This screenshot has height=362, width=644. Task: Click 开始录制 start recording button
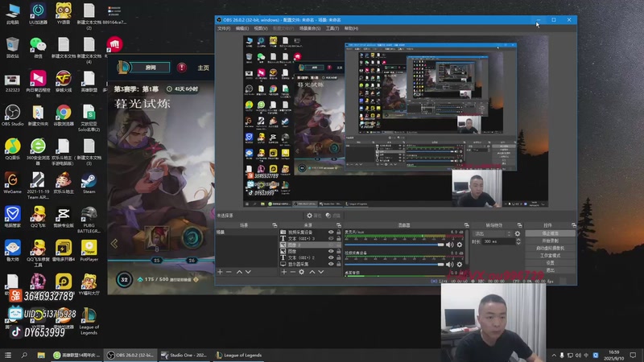551,241
